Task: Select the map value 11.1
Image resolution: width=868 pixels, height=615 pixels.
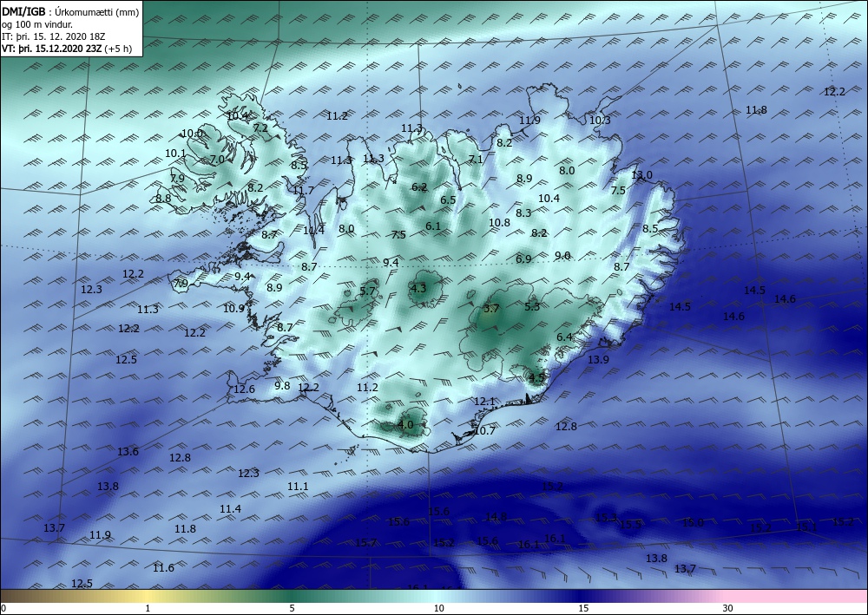Action: (297, 486)
